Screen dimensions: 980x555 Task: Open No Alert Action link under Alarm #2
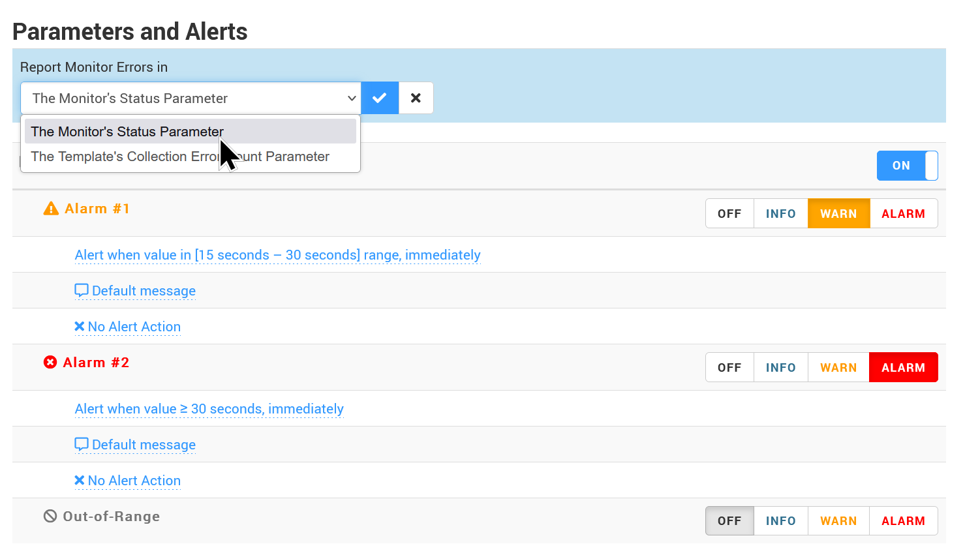click(134, 481)
